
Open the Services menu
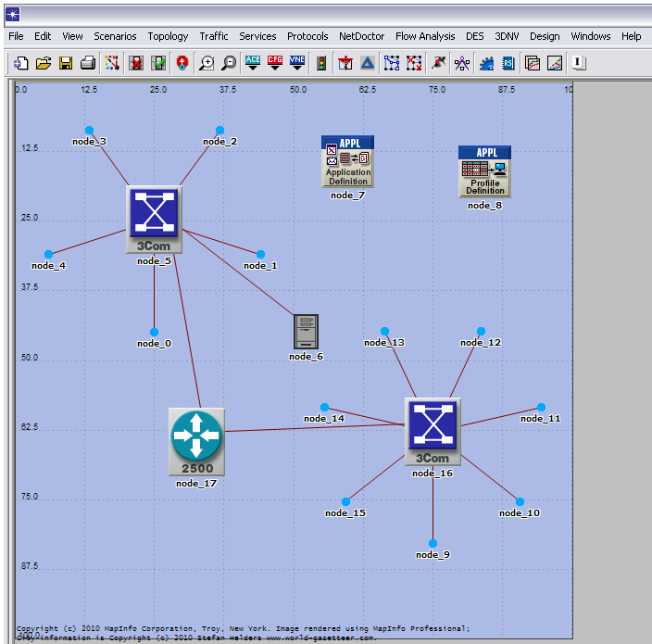coord(257,36)
